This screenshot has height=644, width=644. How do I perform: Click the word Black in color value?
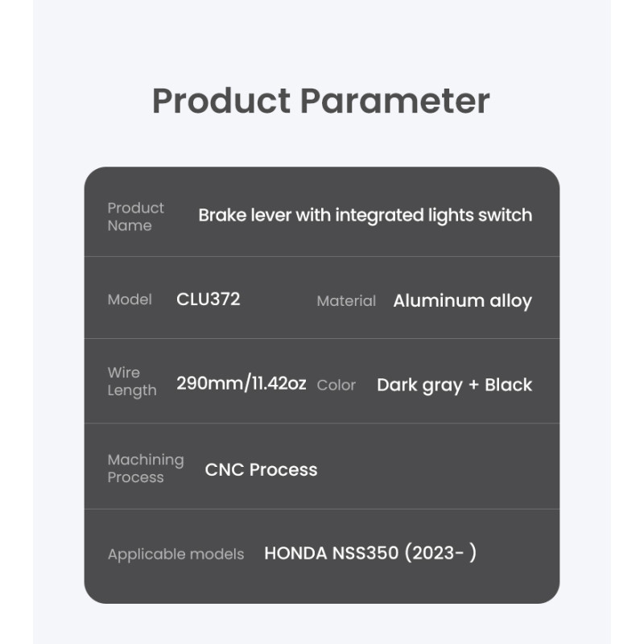(509, 385)
